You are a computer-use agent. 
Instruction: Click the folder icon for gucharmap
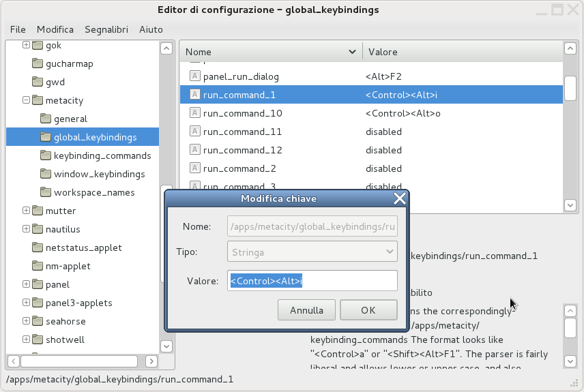pyautogui.click(x=38, y=63)
